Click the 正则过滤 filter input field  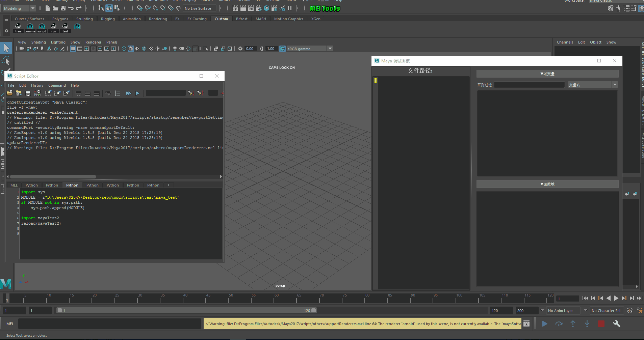(529, 85)
